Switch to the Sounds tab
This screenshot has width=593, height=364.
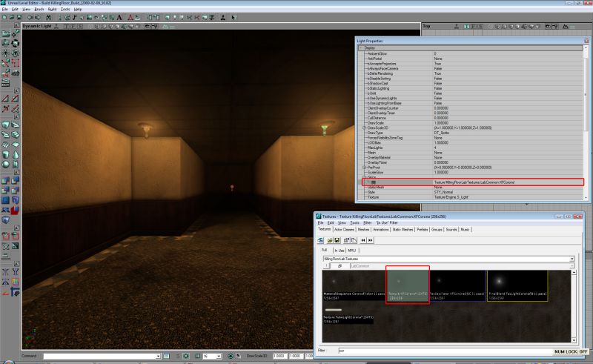click(451, 230)
